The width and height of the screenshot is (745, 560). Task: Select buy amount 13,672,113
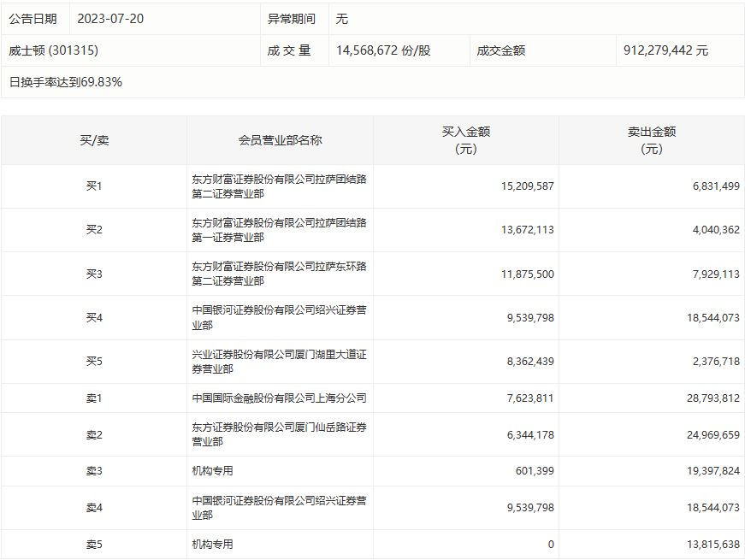click(528, 230)
